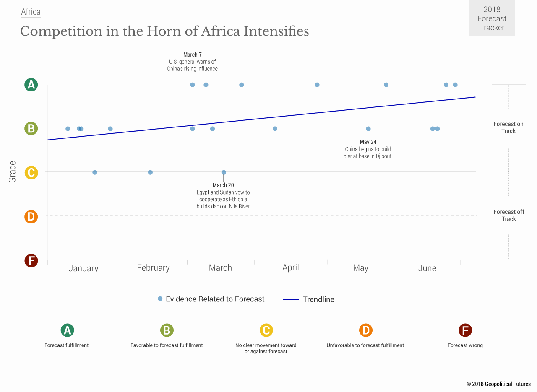The width and height of the screenshot is (537, 392).
Task: Click the June label on the x-axis
Action: click(427, 268)
